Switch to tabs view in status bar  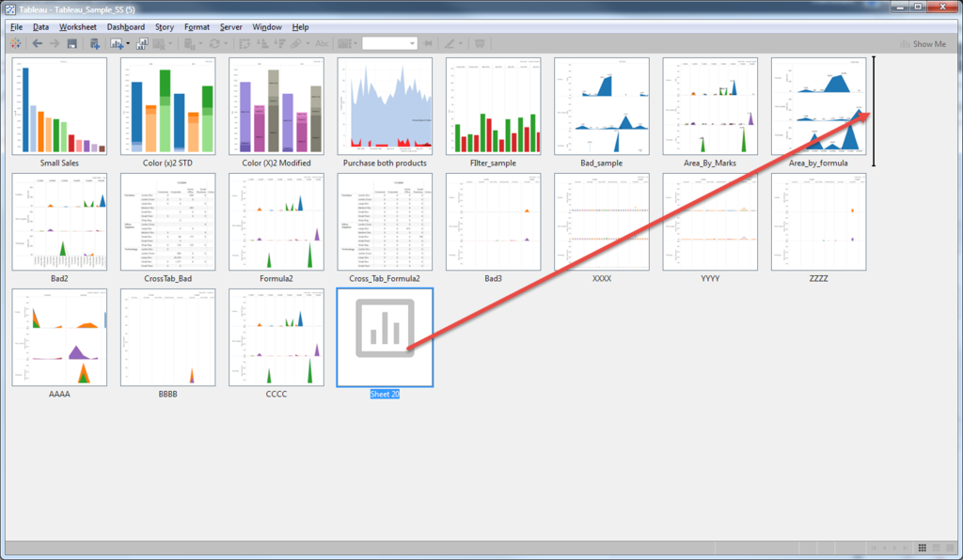(950, 548)
